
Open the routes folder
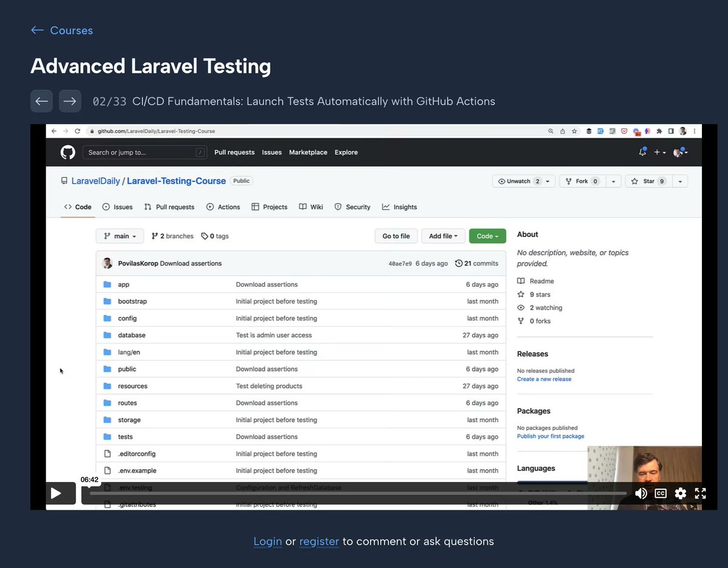coord(127,403)
